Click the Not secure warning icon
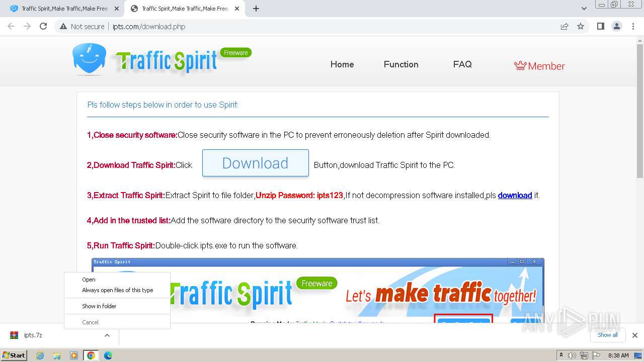 pyautogui.click(x=63, y=26)
